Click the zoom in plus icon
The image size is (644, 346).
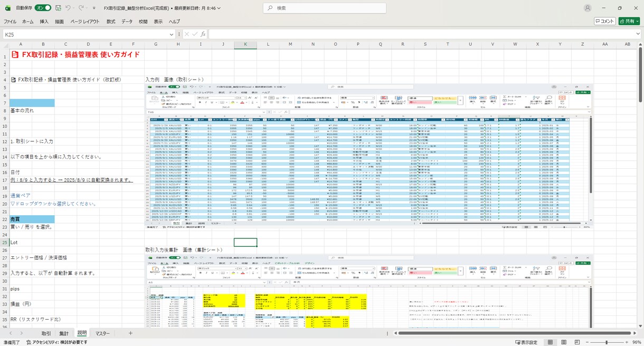627,342
